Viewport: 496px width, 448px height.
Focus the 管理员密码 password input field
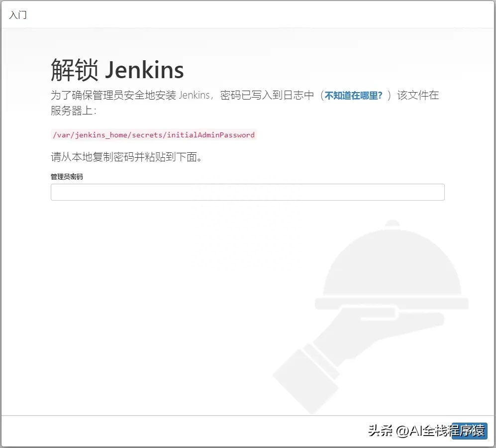[247, 192]
